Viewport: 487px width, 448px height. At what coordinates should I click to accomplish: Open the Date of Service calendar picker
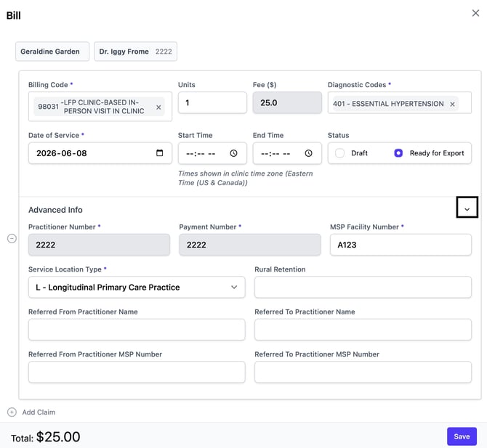click(159, 153)
